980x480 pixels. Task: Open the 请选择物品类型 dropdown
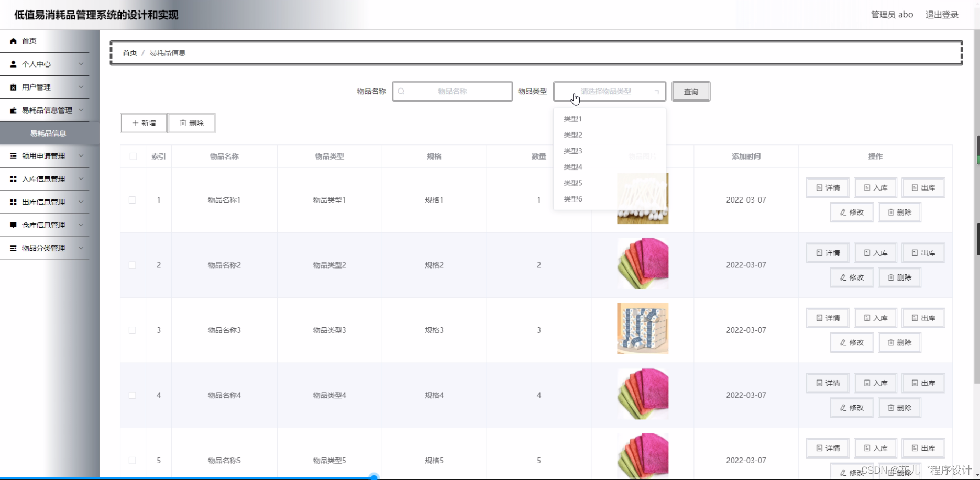tap(609, 91)
